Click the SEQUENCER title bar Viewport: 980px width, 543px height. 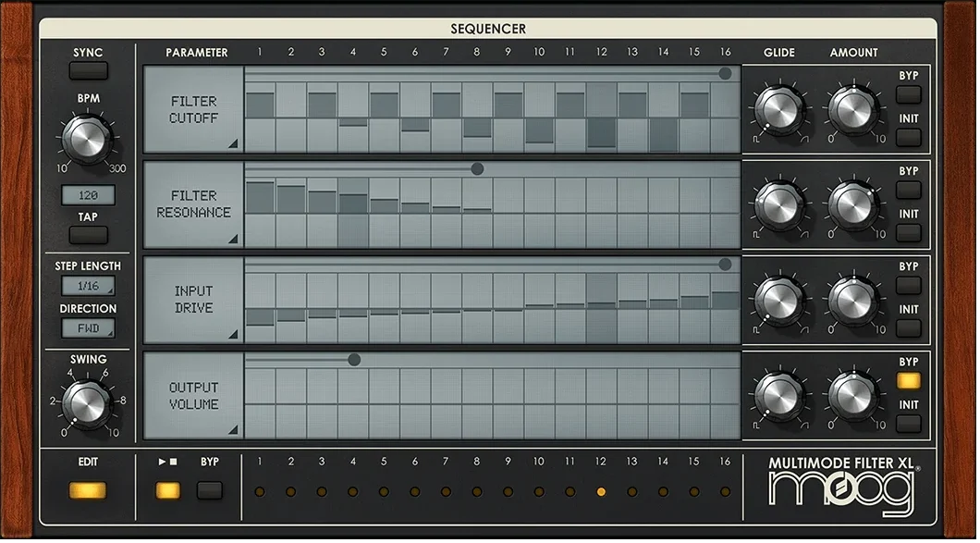(x=488, y=29)
